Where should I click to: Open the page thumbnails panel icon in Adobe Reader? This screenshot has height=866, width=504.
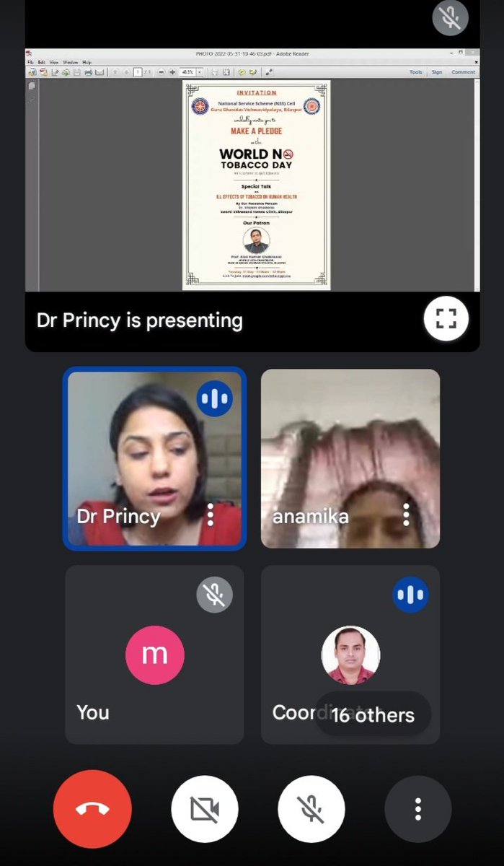pos(31,85)
